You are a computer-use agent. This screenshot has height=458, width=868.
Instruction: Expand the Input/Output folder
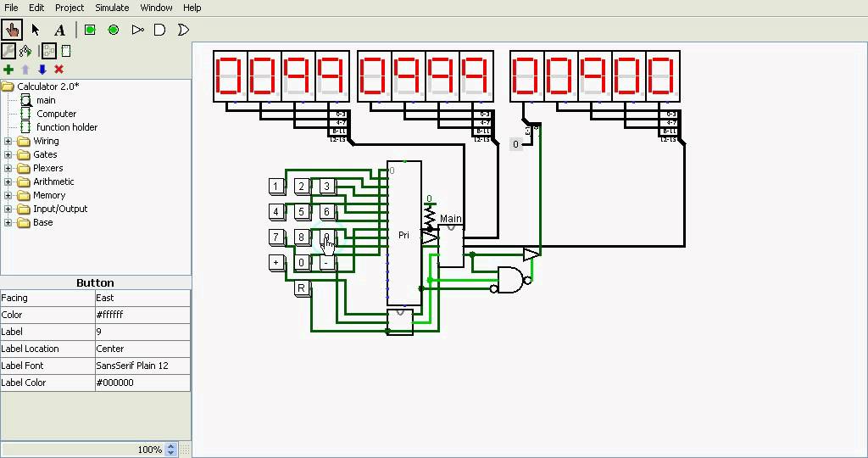tap(8, 209)
